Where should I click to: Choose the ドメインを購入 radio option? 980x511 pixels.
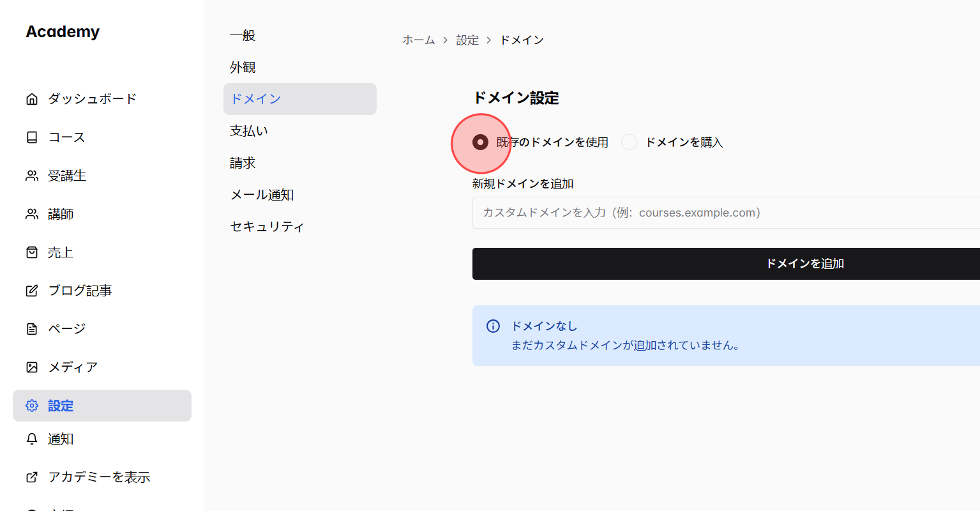(629, 142)
